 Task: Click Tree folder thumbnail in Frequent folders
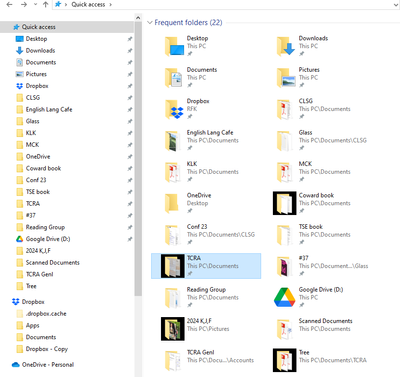[x=284, y=360]
